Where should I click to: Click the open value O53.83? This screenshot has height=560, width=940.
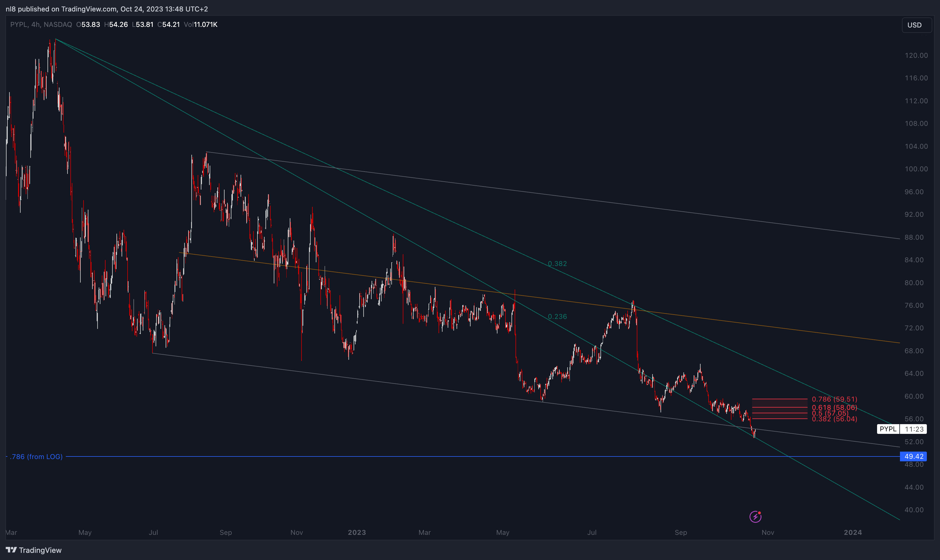point(88,25)
